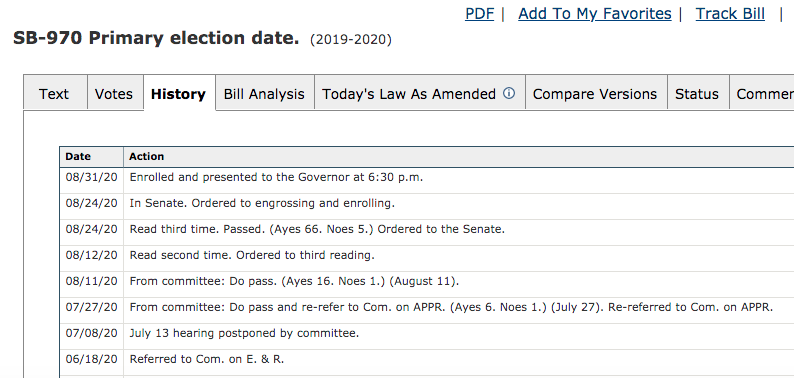Click the SB-970 Primary election date heading

click(x=156, y=39)
